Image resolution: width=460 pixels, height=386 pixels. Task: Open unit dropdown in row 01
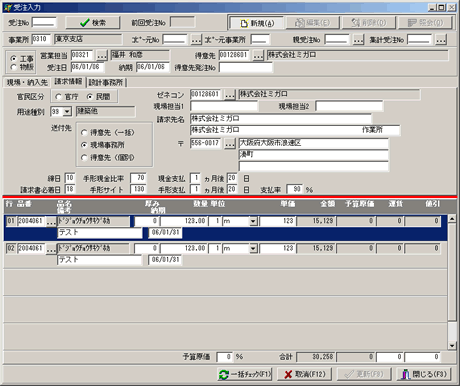coord(253,221)
